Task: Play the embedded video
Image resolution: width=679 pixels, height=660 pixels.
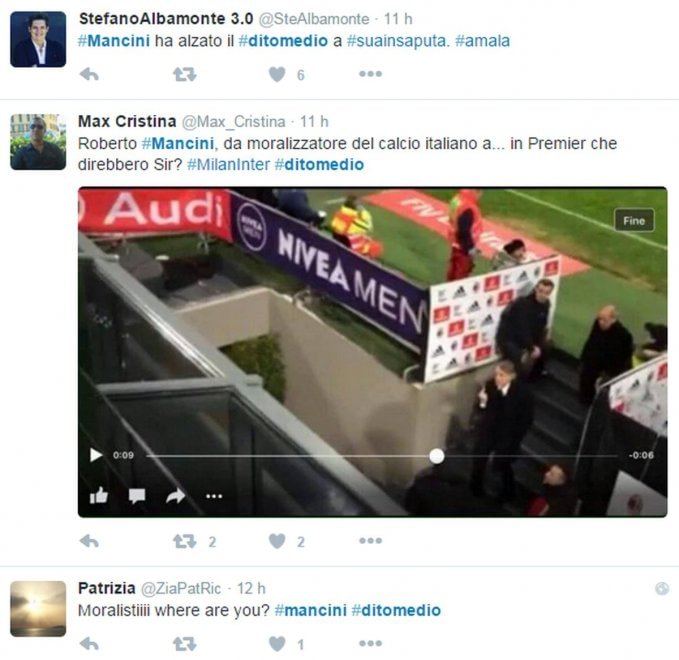Action: coord(96,455)
